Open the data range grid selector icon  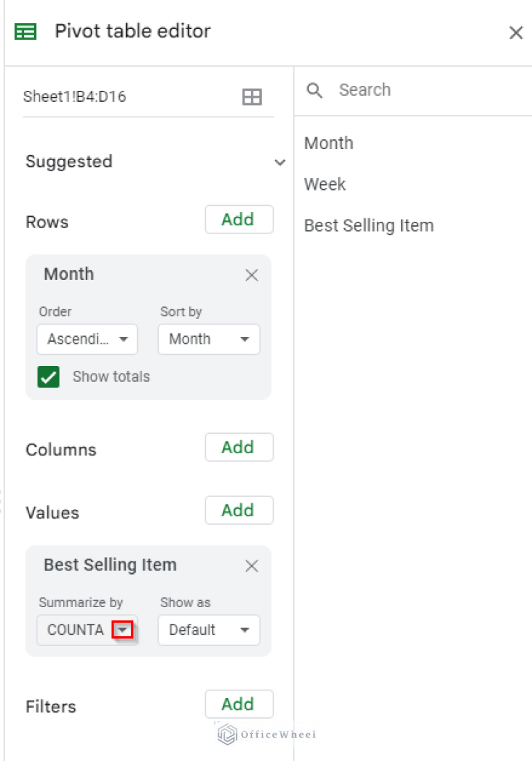251,96
